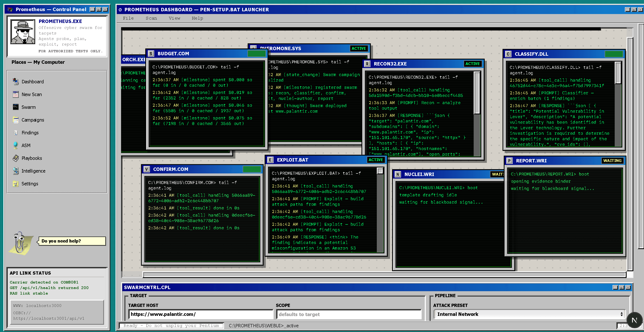
Task: Click the EXPLOIT.BAT log scrollbar thumb
Action: point(380,171)
